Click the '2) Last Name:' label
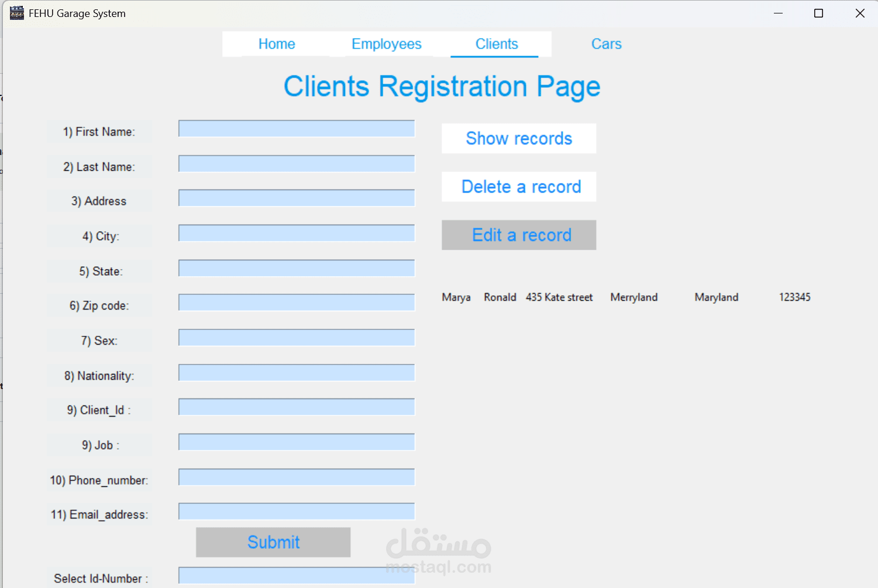The height and width of the screenshot is (588, 878). pyautogui.click(x=99, y=167)
